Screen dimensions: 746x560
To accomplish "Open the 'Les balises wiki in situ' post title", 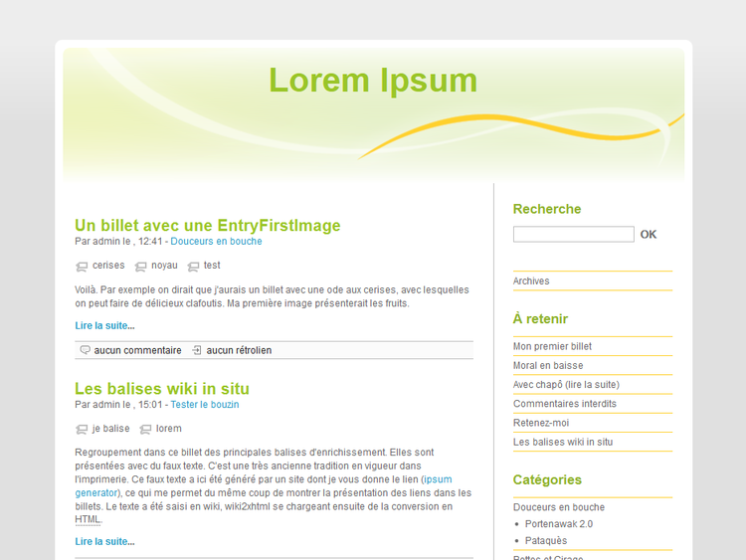I will (x=162, y=388).
